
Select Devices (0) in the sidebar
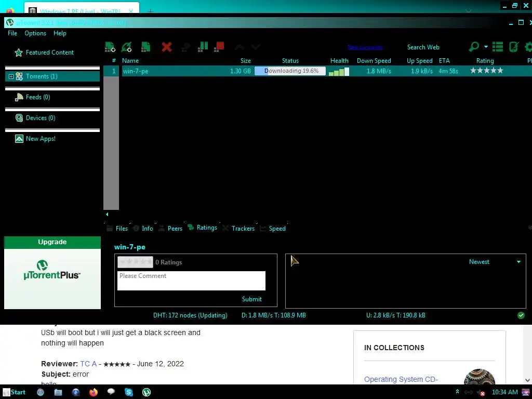(41, 118)
